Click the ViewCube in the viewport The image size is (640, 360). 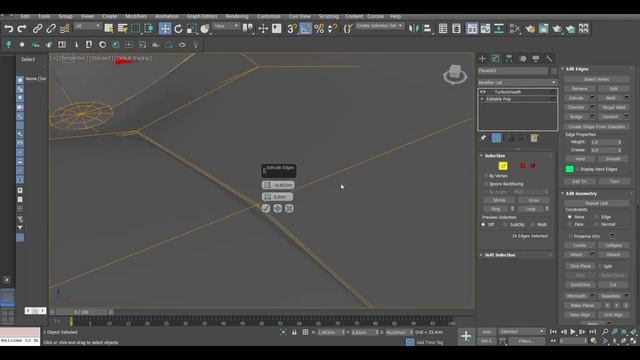click(x=455, y=74)
